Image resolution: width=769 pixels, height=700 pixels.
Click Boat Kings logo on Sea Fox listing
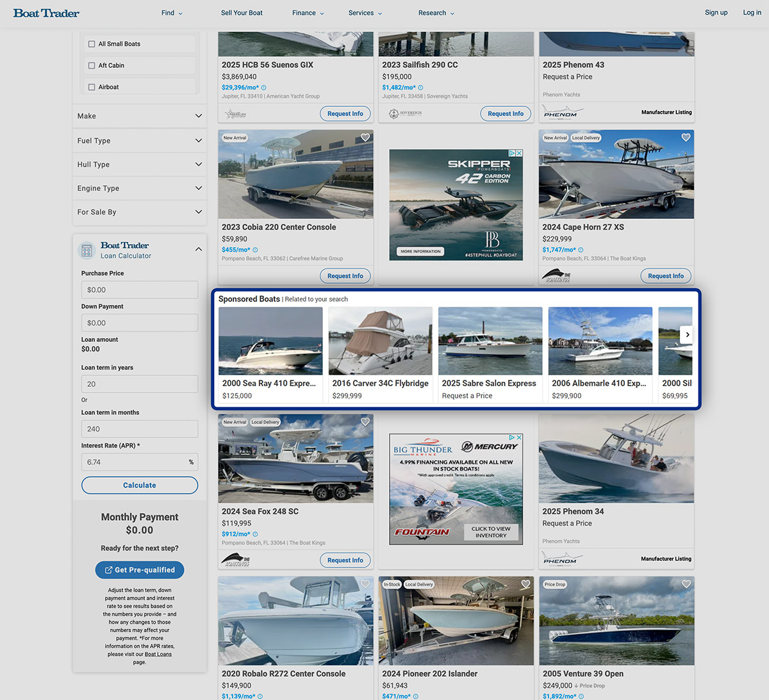point(235,560)
